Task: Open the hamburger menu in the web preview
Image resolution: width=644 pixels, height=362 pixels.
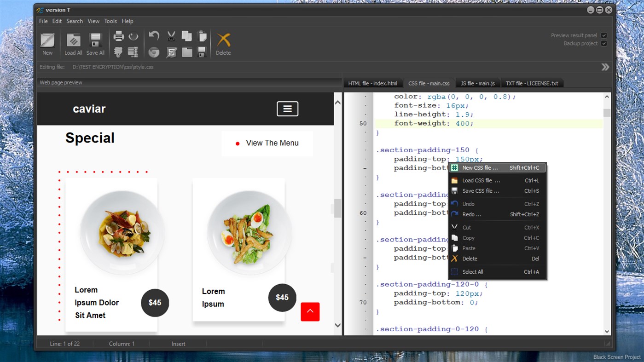Action: [x=287, y=109]
